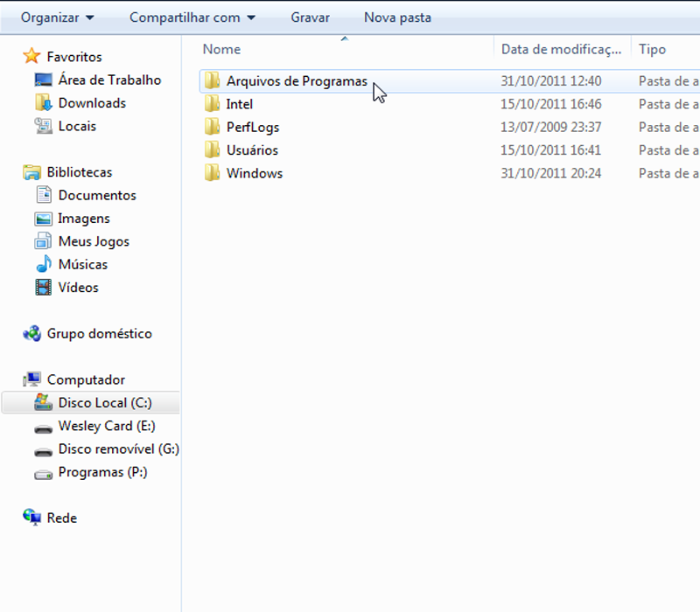Click the Gravar toolbar button
The width and height of the screenshot is (700, 612).
(x=310, y=17)
